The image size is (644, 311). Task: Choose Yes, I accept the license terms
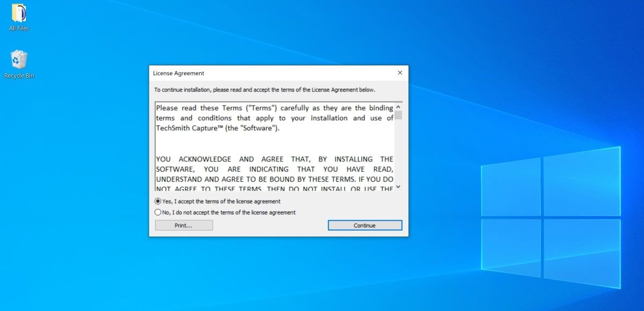[217, 202]
